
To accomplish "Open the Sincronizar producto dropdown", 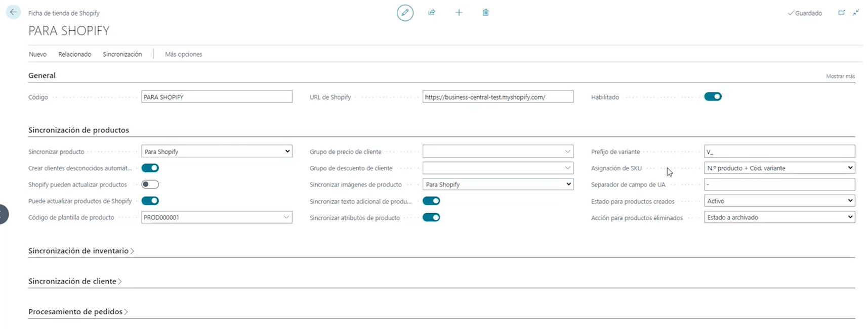I will click(x=217, y=152).
